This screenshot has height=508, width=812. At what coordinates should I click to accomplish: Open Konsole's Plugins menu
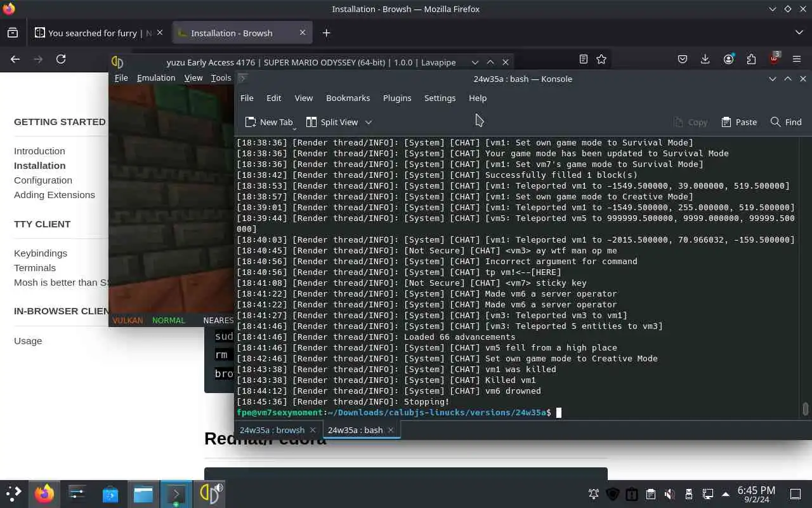(397, 98)
